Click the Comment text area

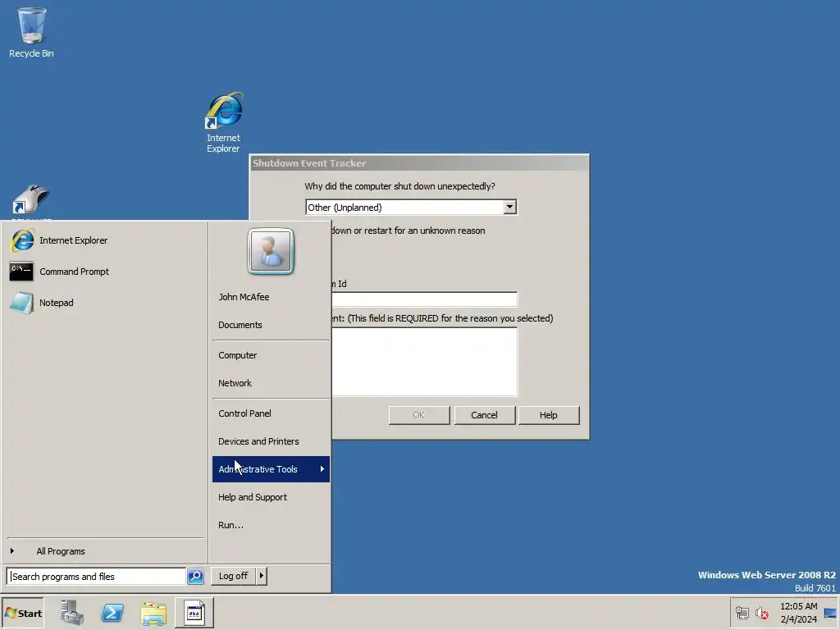[x=424, y=362]
